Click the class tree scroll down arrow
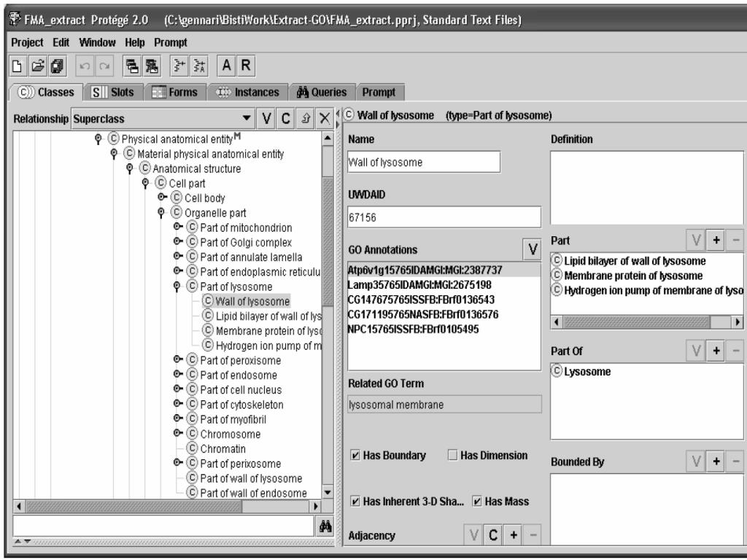Viewport: 747px width, 560px height. click(x=328, y=492)
